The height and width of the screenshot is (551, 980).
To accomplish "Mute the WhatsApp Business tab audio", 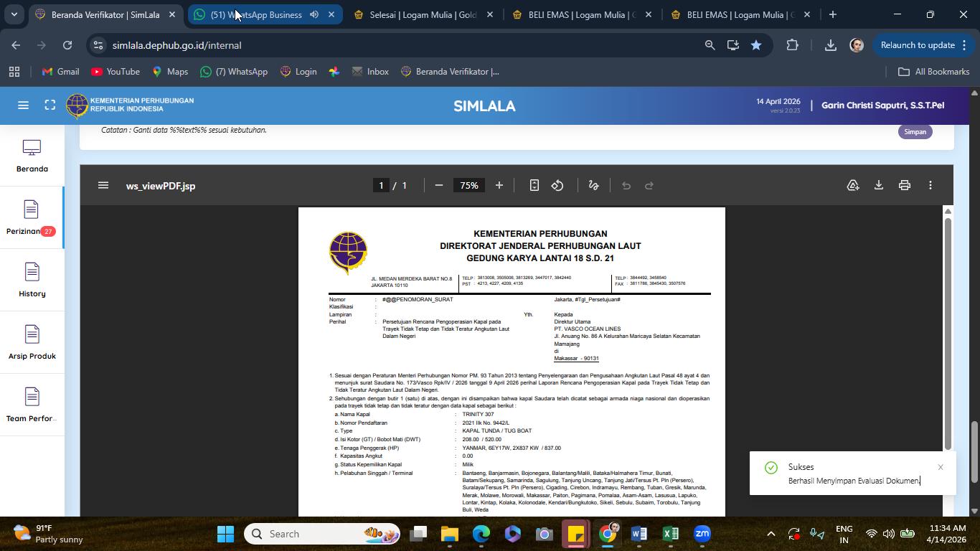I will point(314,14).
